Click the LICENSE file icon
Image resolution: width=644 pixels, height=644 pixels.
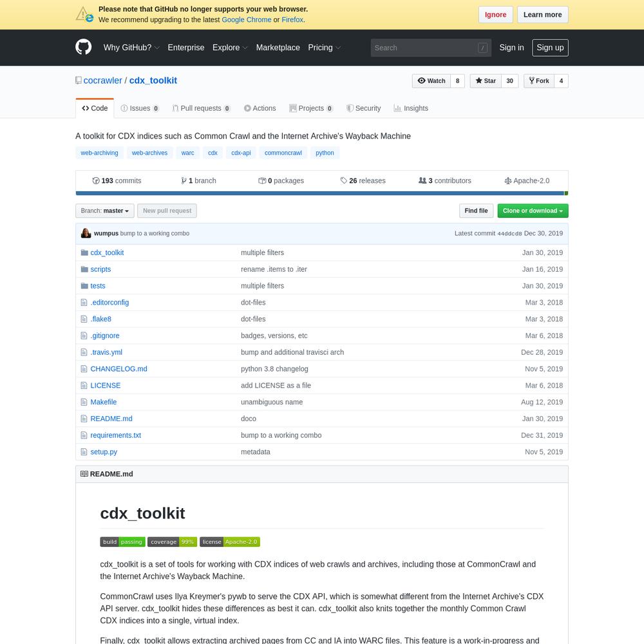point(84,385)
